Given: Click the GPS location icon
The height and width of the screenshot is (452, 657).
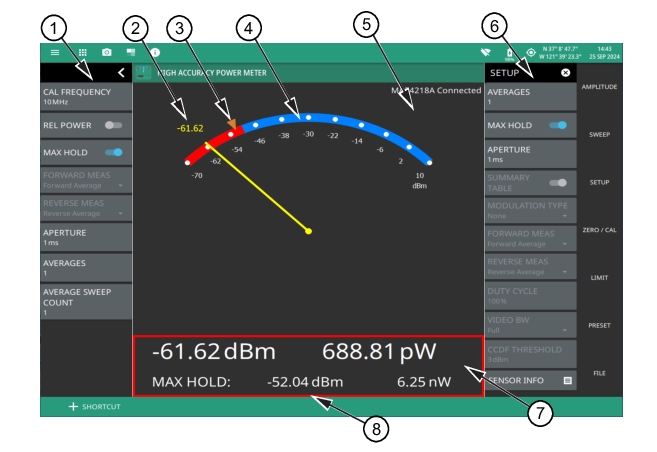Looking at the screenshot, I should (x=530, y=52).
